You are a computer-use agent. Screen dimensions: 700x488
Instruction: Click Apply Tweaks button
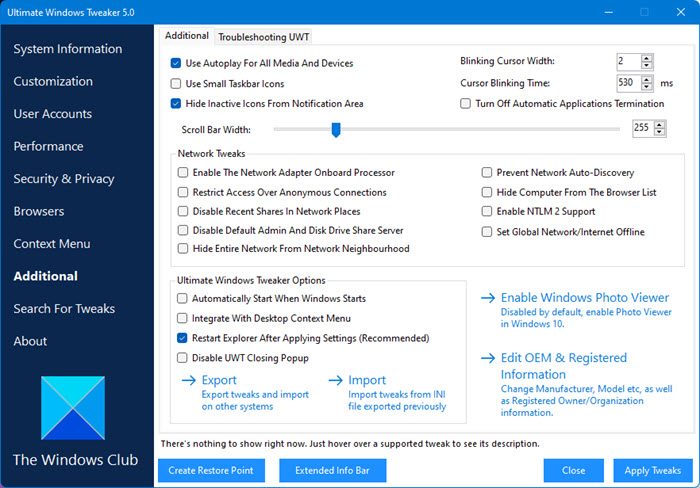pyautogui.click(x=653, y=470)
